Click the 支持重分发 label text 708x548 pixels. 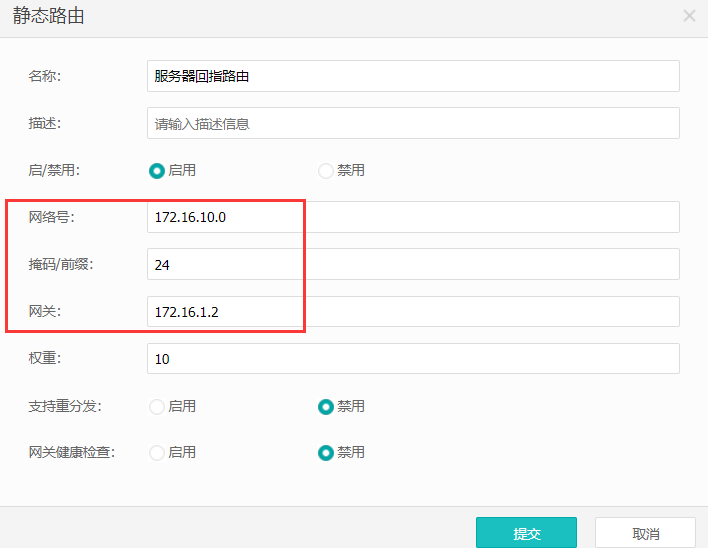click(65, 406)
